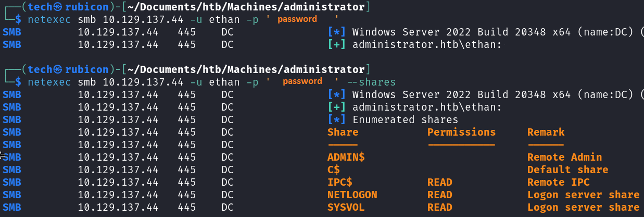Select the IPC$ share name
This screenshot has width=644, height=217.
339,183
